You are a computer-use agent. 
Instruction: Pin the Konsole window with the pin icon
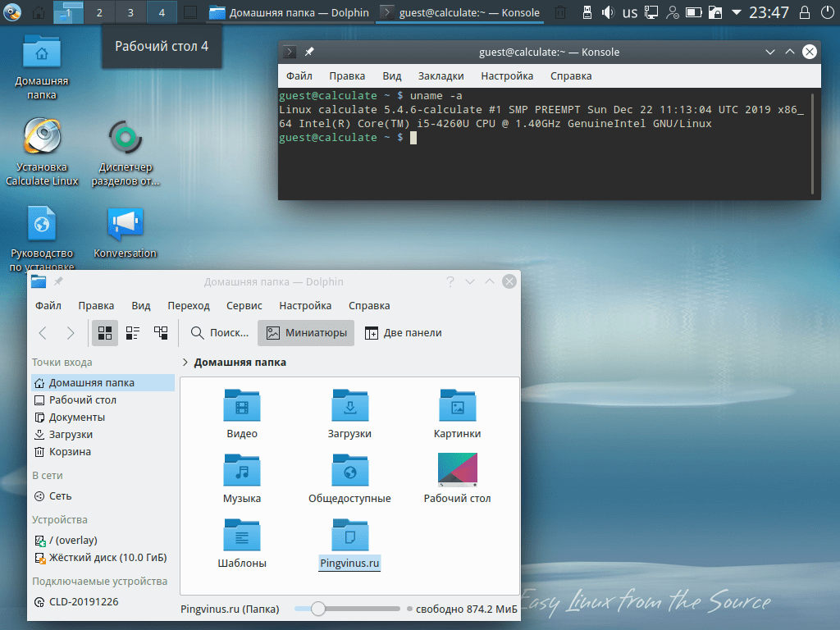pyautogui.click(x=309, y=52)
